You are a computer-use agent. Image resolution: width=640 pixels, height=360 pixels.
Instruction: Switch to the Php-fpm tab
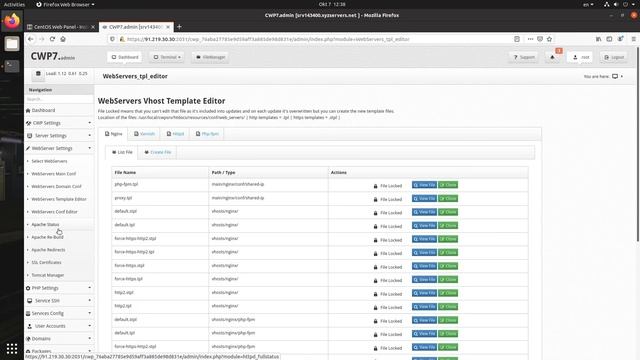(x=207, y=134)
